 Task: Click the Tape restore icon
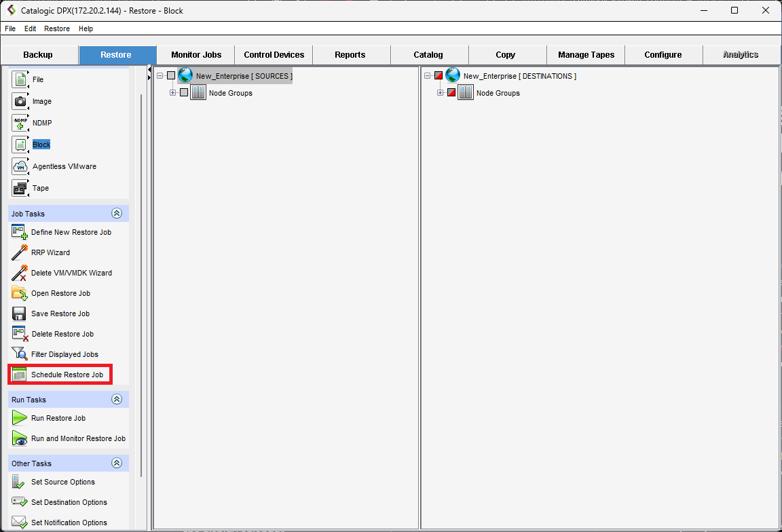click(x=20, y=188)
